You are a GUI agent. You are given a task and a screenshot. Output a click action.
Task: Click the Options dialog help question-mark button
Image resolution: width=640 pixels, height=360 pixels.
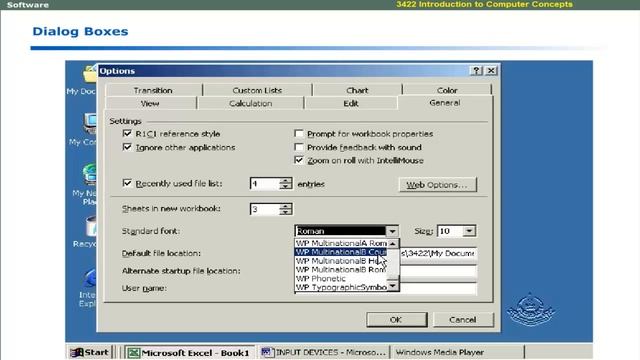[x=476, y=71]
